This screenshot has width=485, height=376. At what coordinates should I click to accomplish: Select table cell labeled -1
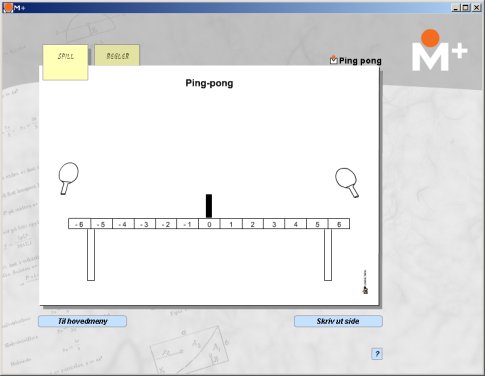coord(188,224)
